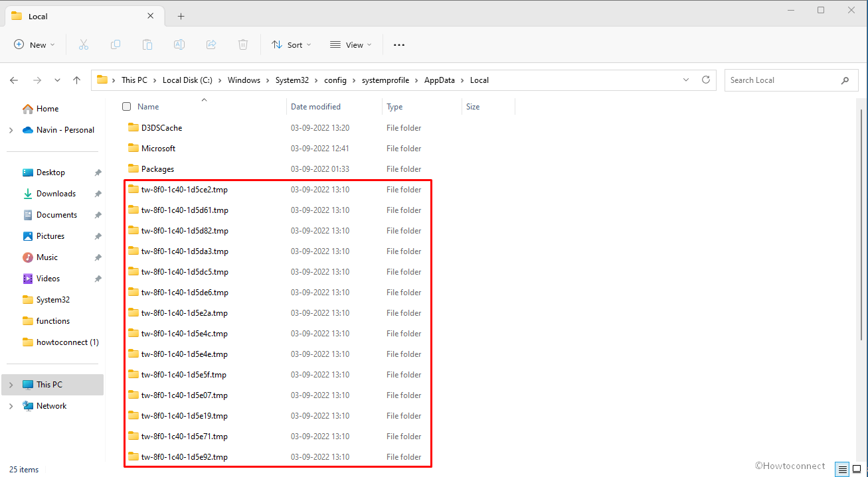Image resolution: width=868 pixels, height=477 pixels.
Task: Open the Sort dropdown
Action: (x=291, y=44)
